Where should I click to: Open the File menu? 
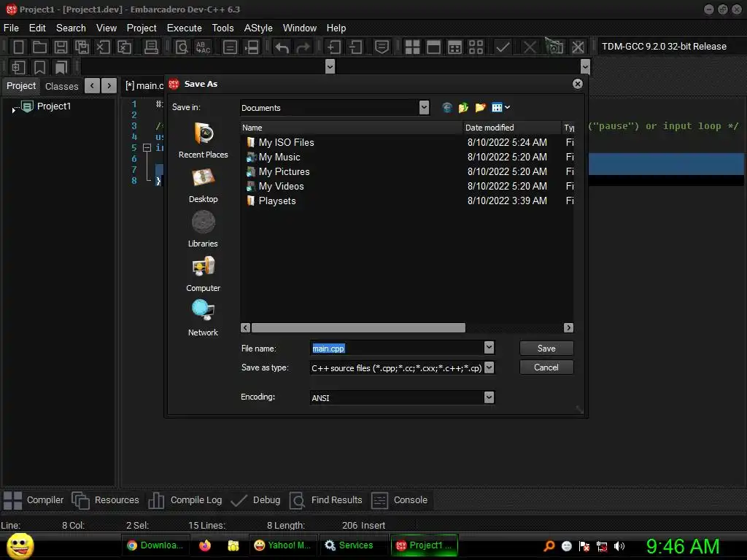point(11,28)
